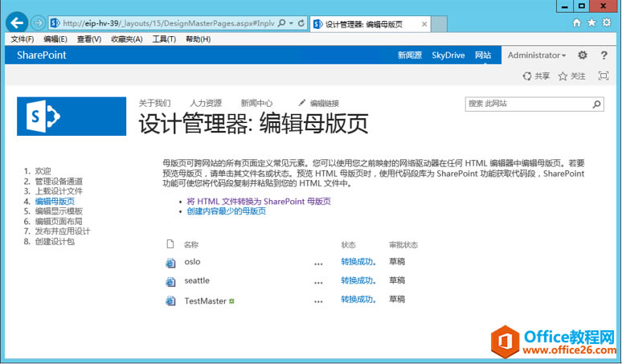Toggle the focus on content icon
This screenshot has width=622, height=364.
(604, 76)
